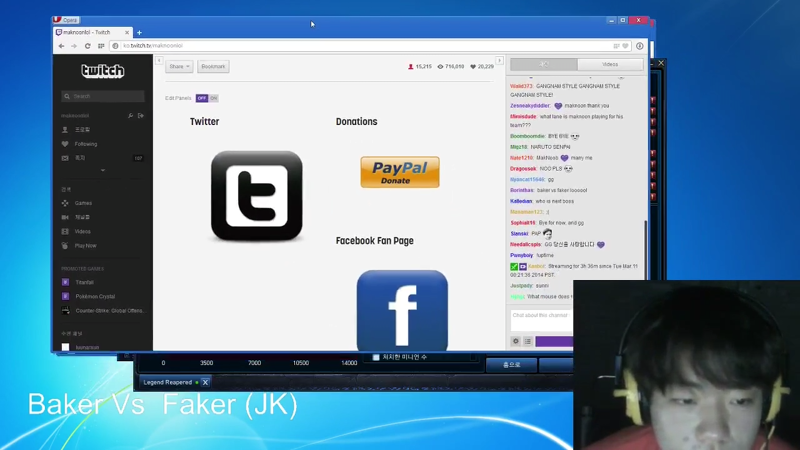Switch to the Videos tab
The height and width of the screenshot is (450, 800).
pos(610,65)
